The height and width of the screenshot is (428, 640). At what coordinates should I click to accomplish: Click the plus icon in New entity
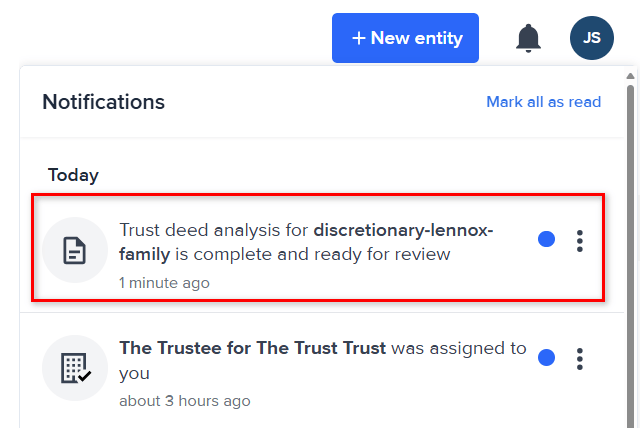click(359, 38)
